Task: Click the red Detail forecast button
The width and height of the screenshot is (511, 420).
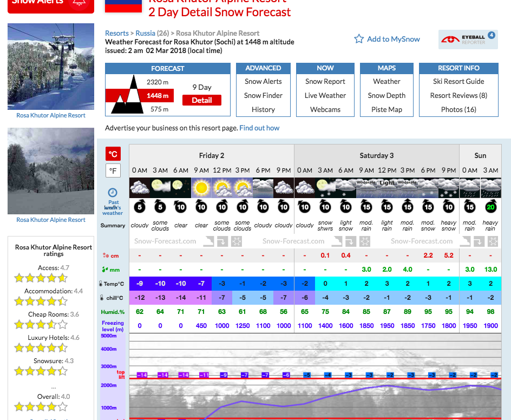Action: pos(202,100)
